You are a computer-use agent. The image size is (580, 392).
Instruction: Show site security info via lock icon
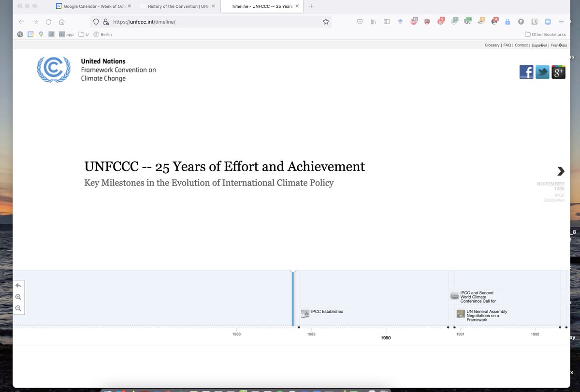pyautogui.click(x=106, y=22)
